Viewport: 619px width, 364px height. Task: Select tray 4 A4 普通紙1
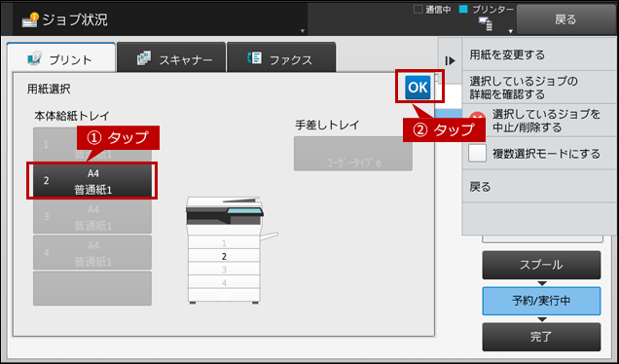(x=92, y=253)
